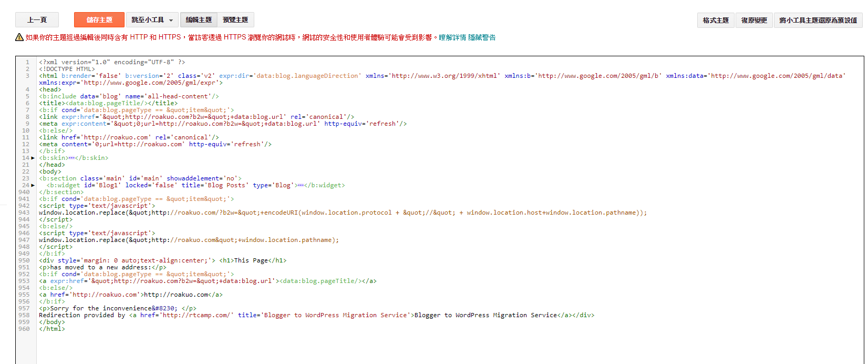This screenshot has width=868, height=364.
Task: Click in the empty editor area below code
Action: pyautogui.click(x=450, y=348)
